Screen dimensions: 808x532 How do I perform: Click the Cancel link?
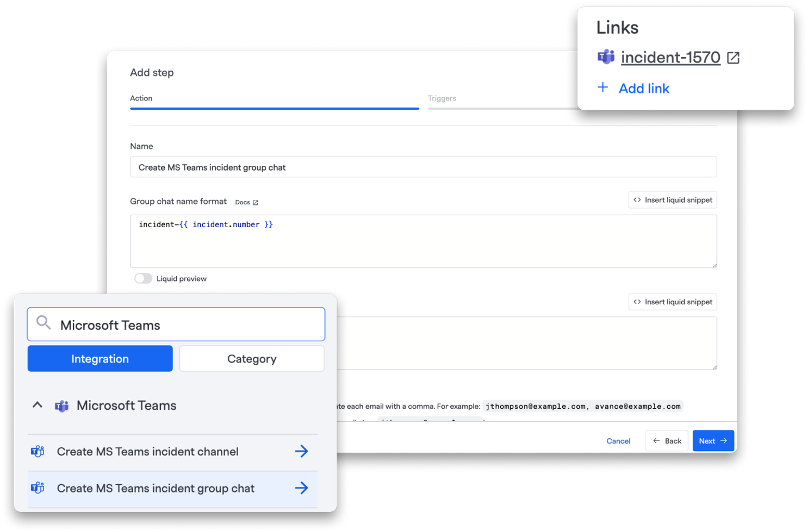click(618, 441)
